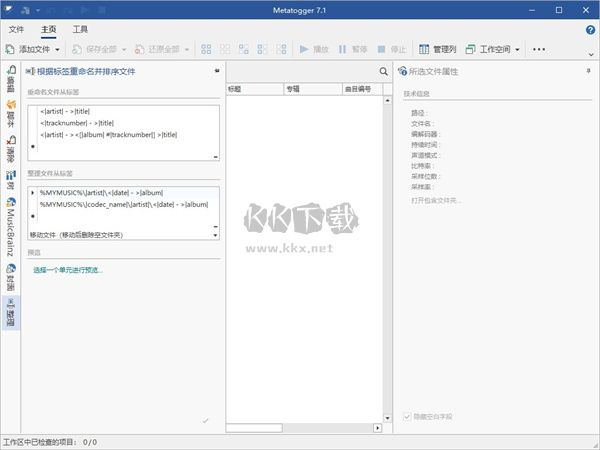Click the horizontal scroll-right arrow
The height and width of the screenshot is (450, 600).
pos(378,428)
